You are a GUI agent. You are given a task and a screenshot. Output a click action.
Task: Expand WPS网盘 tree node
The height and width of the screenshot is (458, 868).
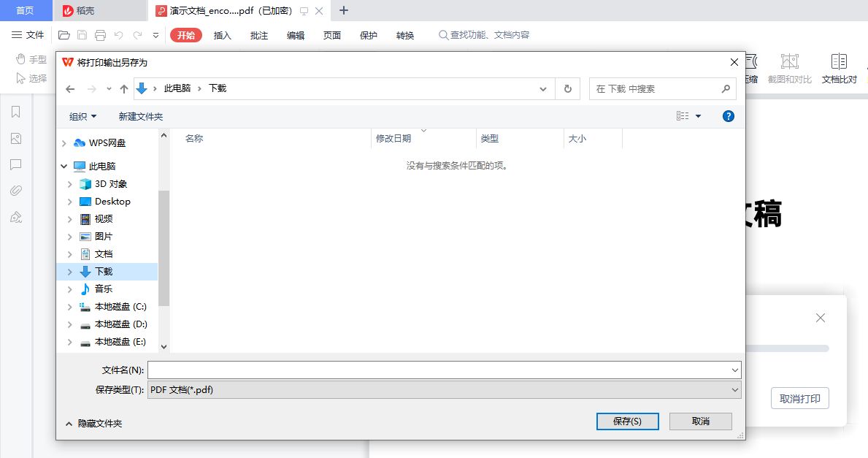64,143
